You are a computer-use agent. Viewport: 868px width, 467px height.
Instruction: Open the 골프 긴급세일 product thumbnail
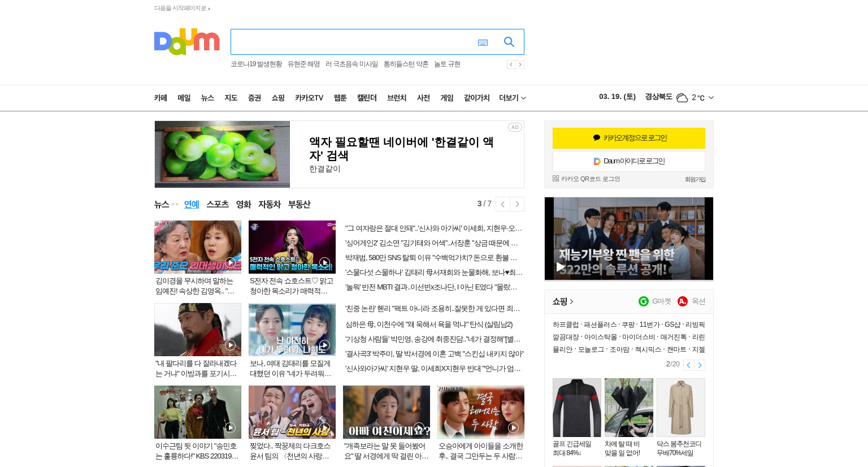[577, 408]
